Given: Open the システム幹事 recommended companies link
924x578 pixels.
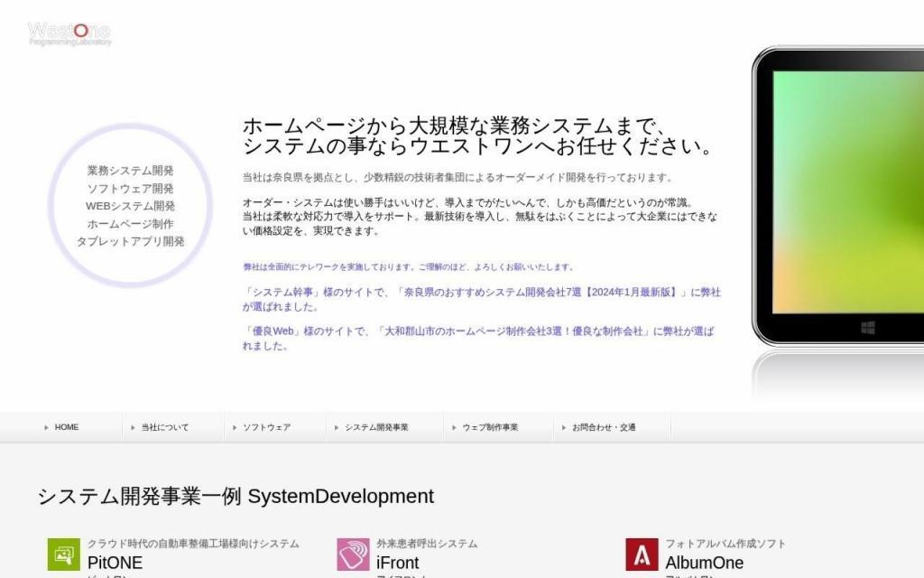Looking at the screenshot, I should [482, 299].
